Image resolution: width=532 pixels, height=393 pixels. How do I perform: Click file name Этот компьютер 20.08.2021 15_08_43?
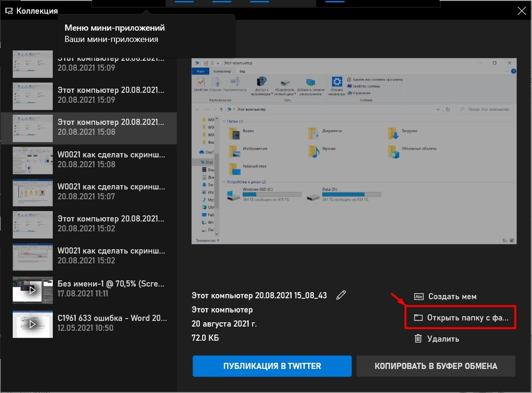[x=259, y=295]
